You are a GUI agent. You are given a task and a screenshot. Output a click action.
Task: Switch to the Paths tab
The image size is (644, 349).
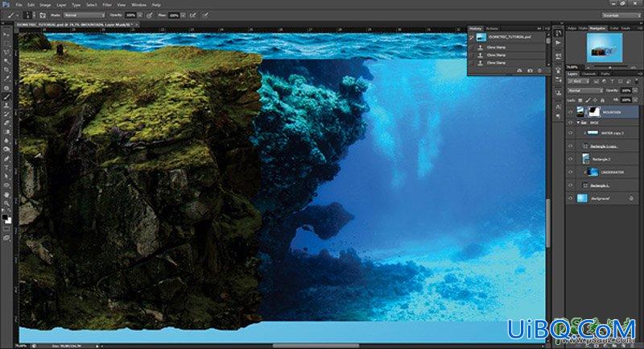[605, 74]
